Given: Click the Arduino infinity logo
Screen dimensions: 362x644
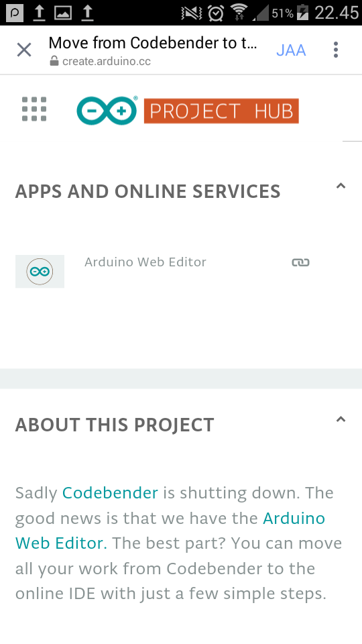Looking at the screenshot, I should tap(107, 111).
